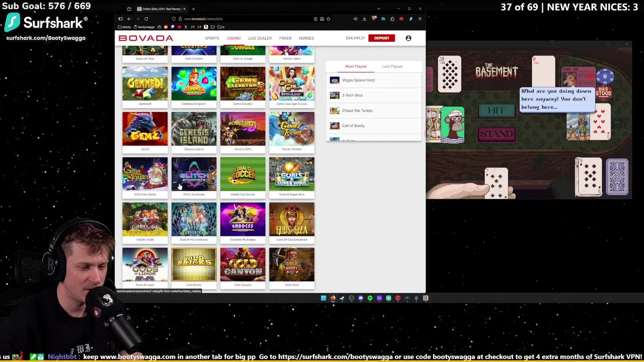
Task: Click Steam icon in the taskbar
Action: [x=342, y=298]
